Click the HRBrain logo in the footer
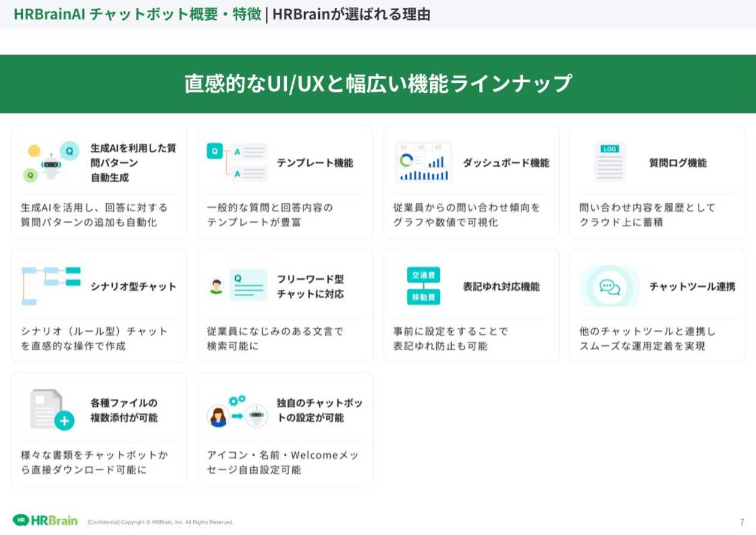756x535 pixels. (x=45, y=521)
